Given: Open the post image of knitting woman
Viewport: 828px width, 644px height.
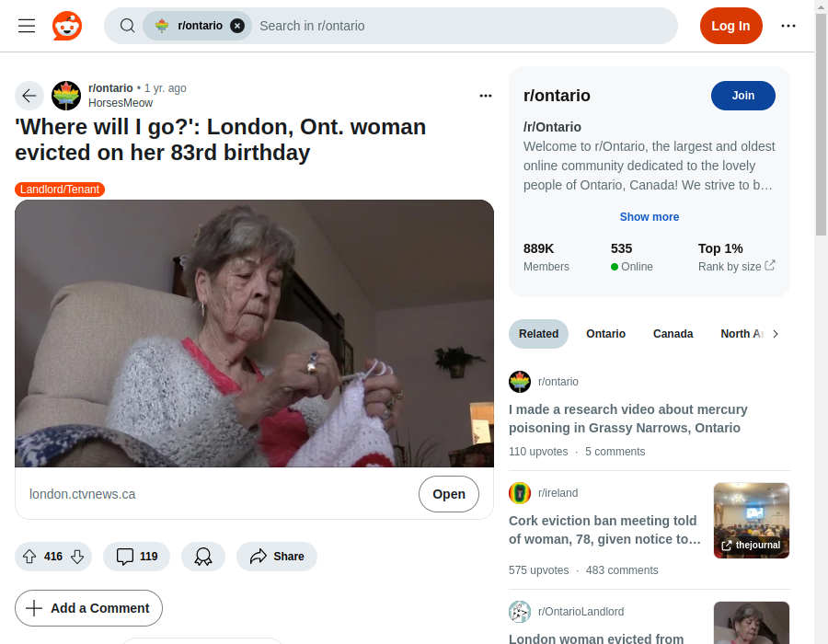Looking at the screenshot, I should pos(254,333).
